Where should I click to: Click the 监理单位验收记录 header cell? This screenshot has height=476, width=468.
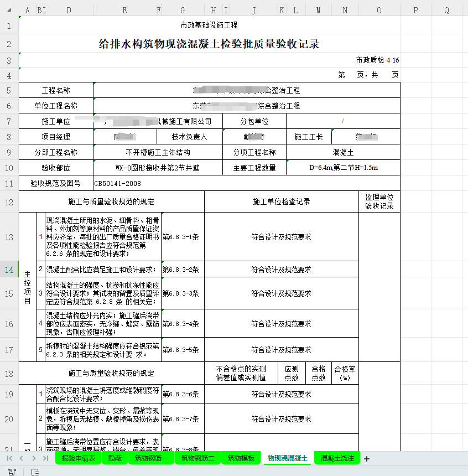tap(379, 201)
